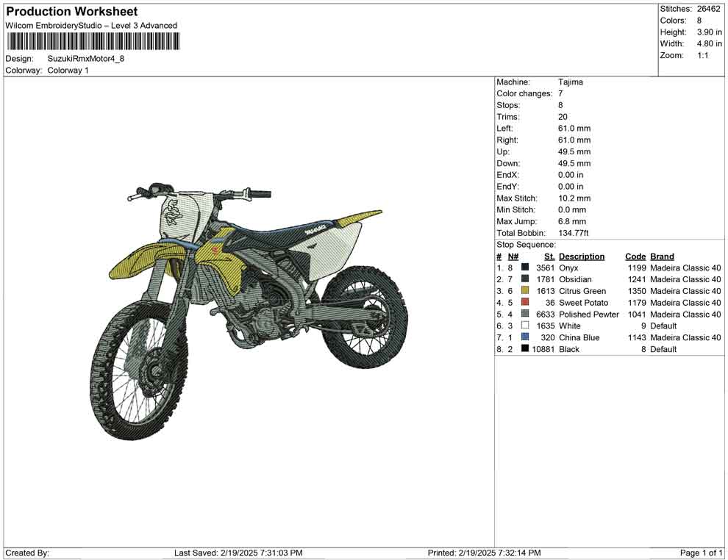
Task: Click the Trims value 20
Action: tap(563, 116)
